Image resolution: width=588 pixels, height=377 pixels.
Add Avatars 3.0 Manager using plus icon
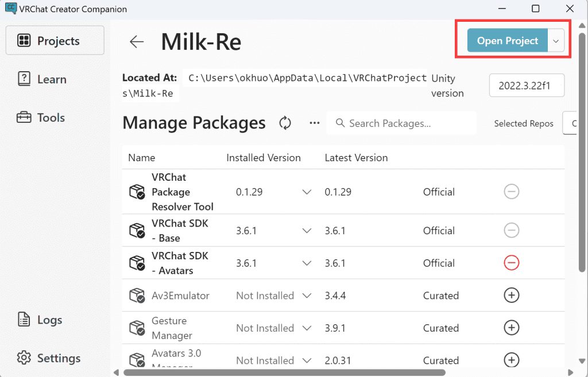[511, 360]
